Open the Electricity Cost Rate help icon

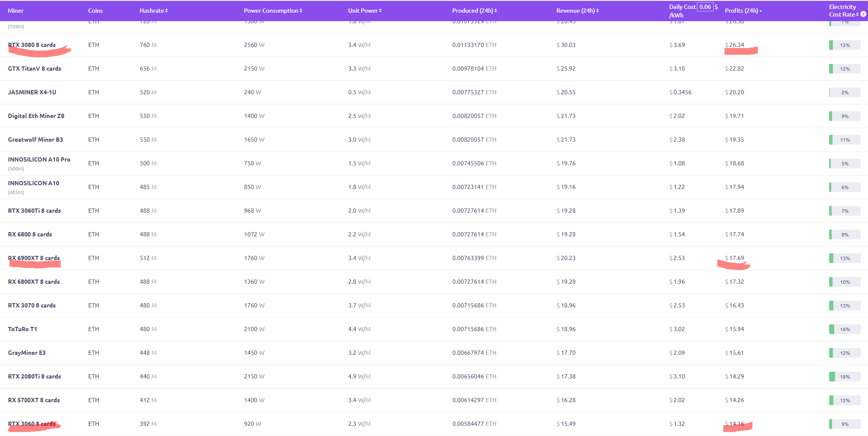pyautogui.click(x=863, y=14)
